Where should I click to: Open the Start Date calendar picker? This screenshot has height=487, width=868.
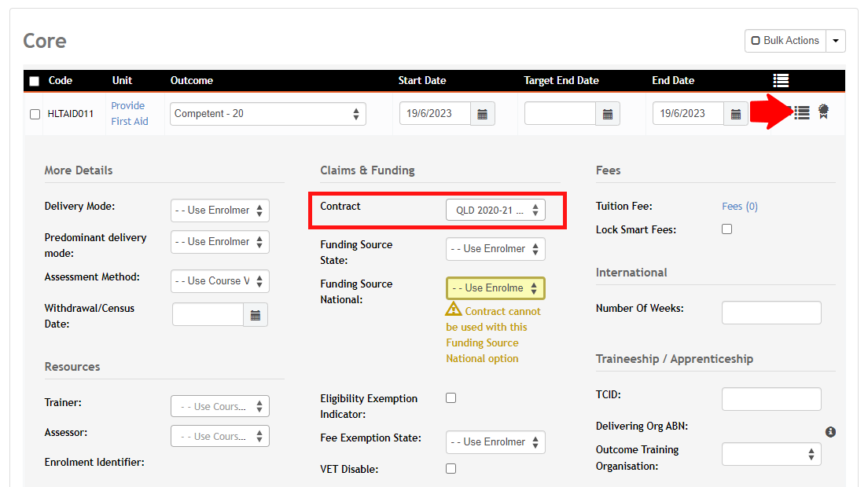tap(482, 114)
